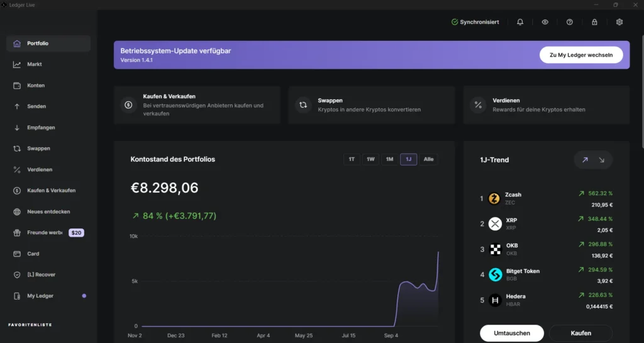Click the OKB coin logo
Viewport: 644px width, 343px height.
tap(496, 249)
